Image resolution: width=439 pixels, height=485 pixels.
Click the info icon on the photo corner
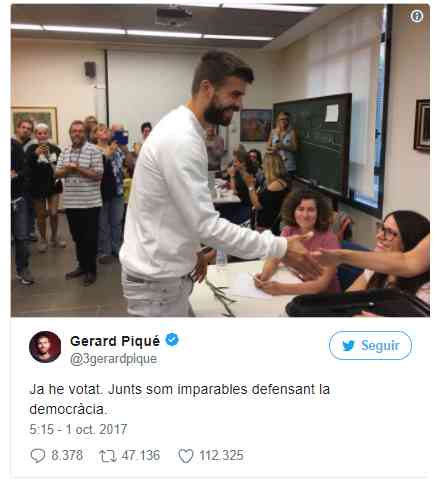point(416,16)
